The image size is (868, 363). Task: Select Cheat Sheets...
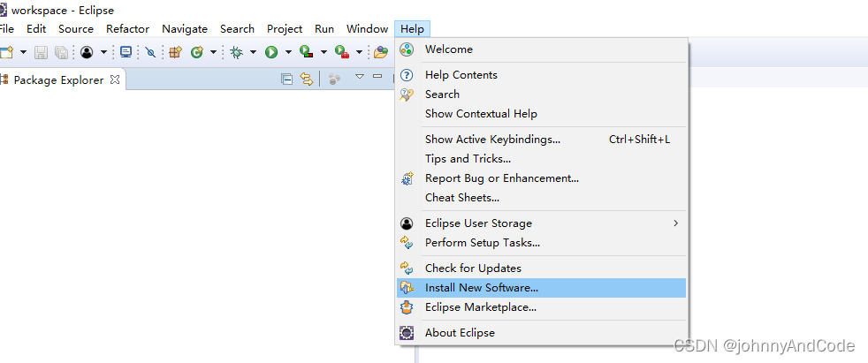tap(541, 197)
